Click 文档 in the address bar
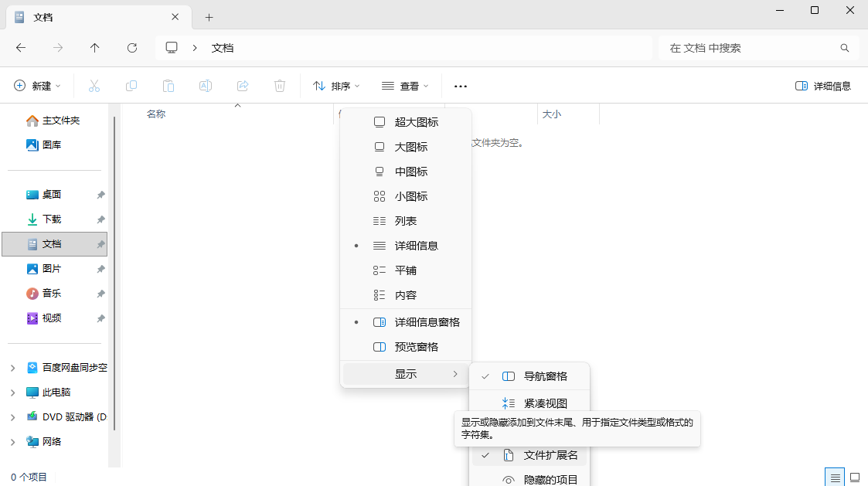868x486 pixels. (223, 48)
